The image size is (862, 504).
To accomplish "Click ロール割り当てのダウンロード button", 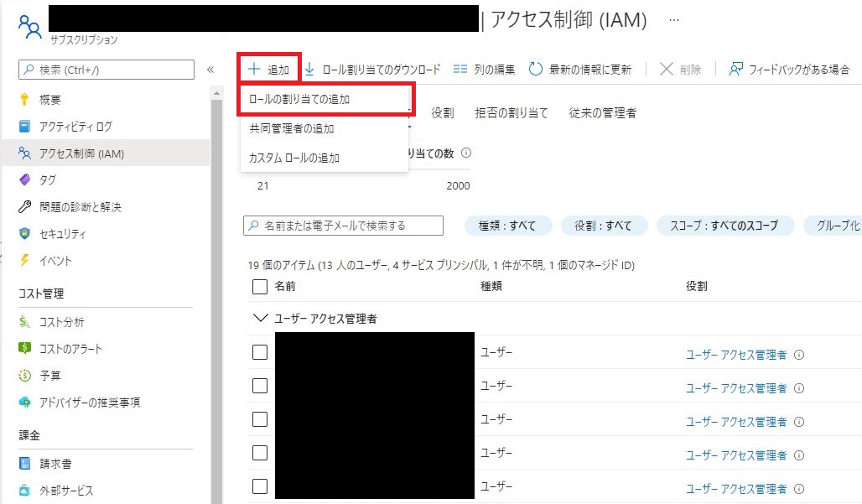I will tap(373, 70).
